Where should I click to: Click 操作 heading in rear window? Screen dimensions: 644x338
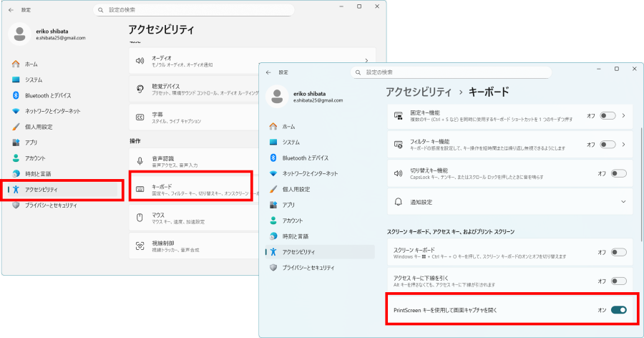click(135, 141)
